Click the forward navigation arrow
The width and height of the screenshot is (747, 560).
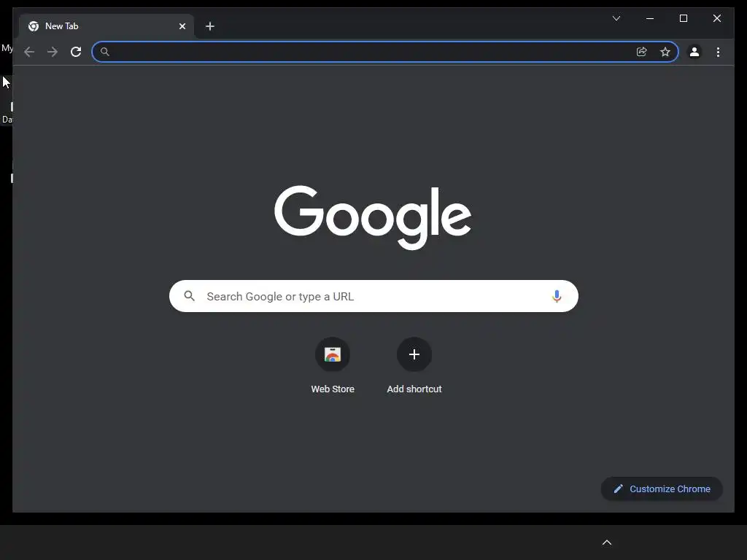53,52
